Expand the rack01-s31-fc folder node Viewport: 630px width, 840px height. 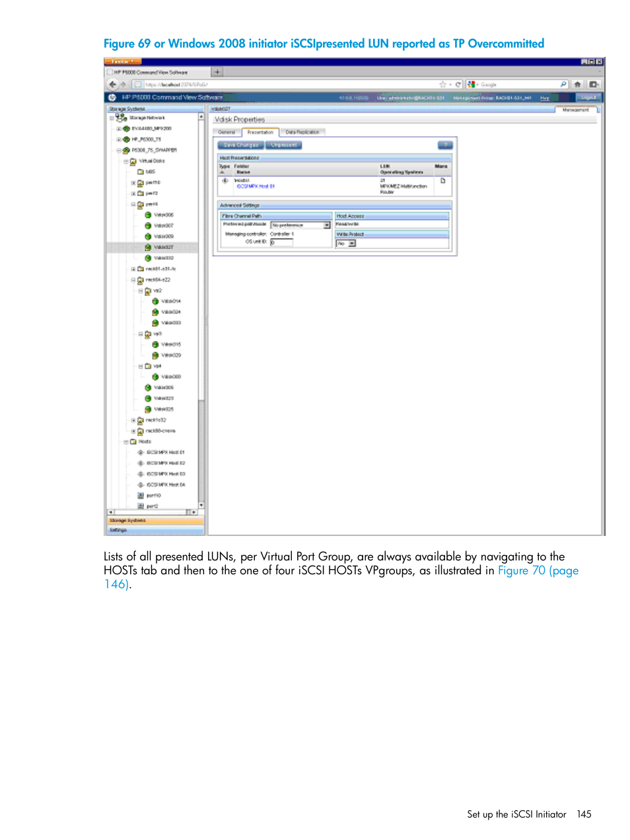(x=133, y=269)
